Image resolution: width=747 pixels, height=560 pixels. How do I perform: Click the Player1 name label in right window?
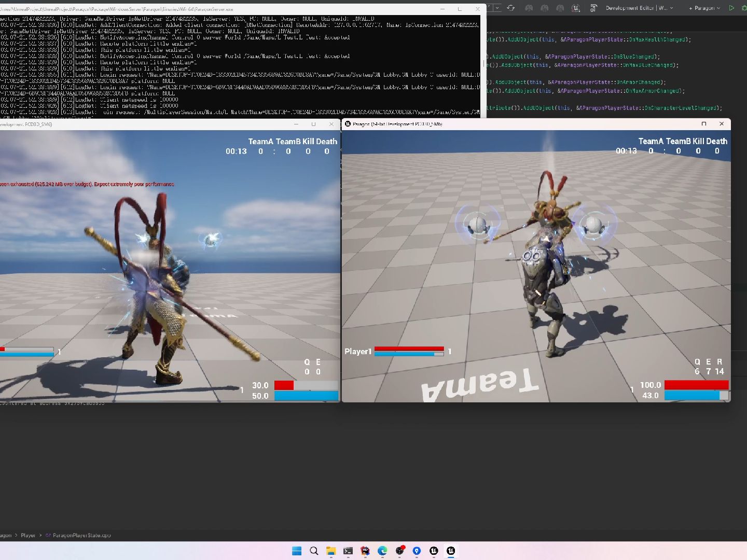coord(358,351)
